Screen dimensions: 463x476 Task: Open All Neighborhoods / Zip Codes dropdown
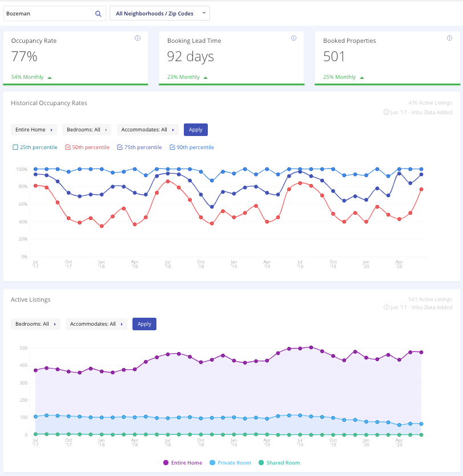point(159,14)
